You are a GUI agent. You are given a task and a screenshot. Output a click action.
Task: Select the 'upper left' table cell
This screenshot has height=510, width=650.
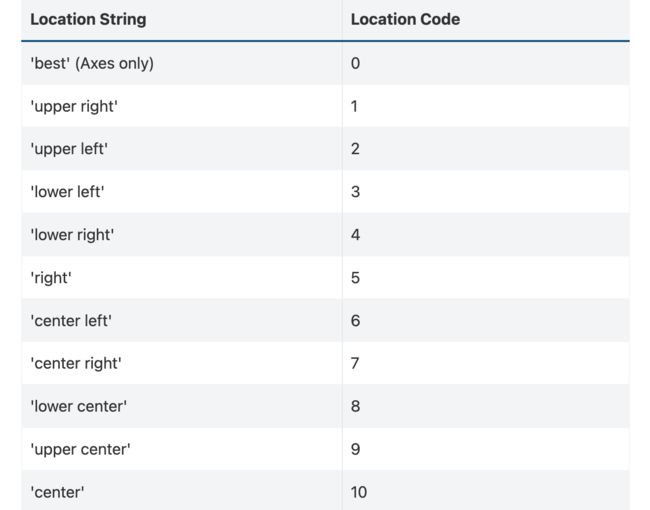[x=182, y=149]
